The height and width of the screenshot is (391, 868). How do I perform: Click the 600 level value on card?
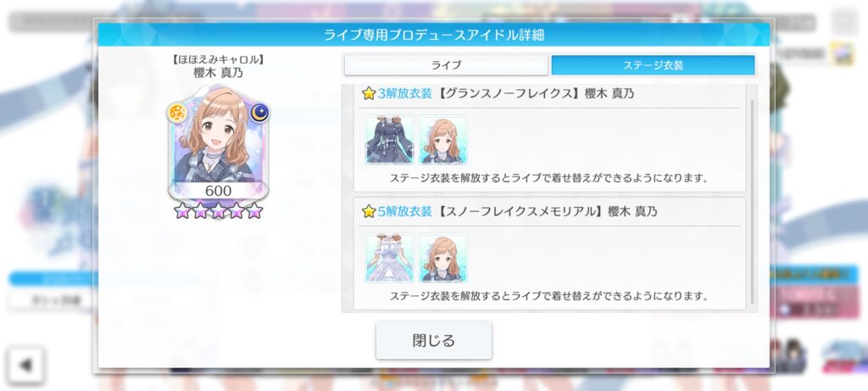point(218,191)
